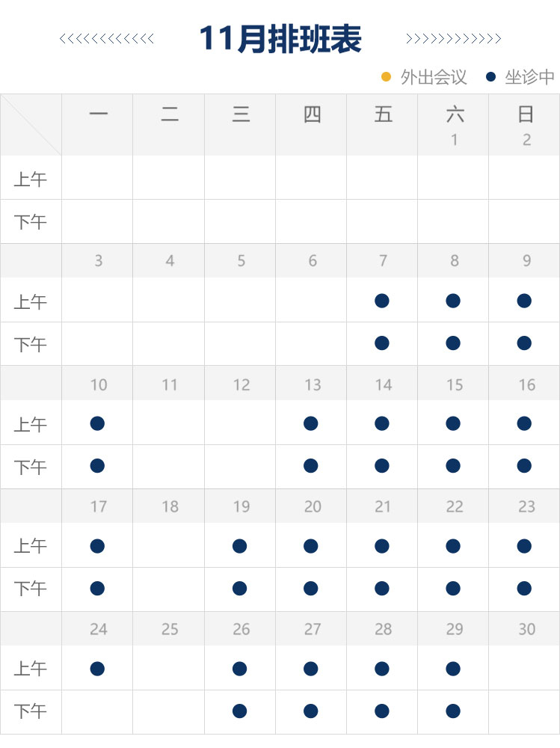
Task: Click the Monday 10th afternoon appointment dot
Action: 97,466
